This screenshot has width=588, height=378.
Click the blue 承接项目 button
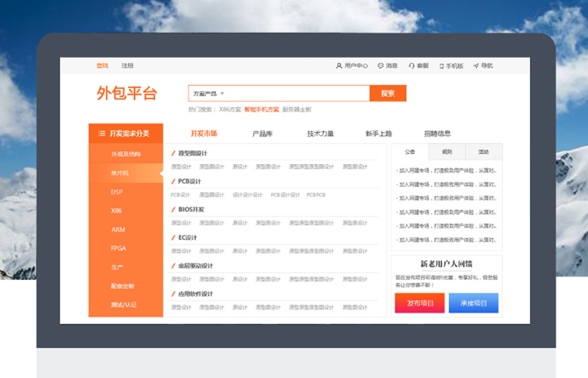tap(474, 303)
